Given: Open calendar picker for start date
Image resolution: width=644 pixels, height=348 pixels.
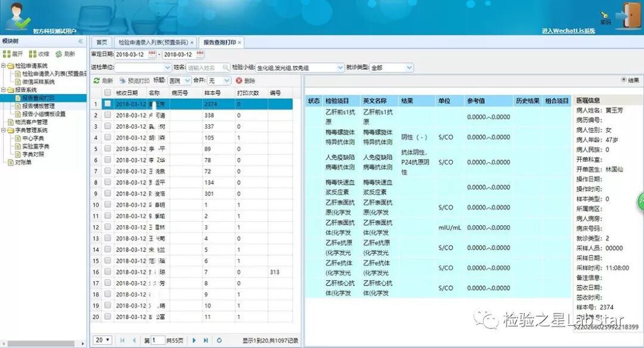Looking at the screenshot, I should tap(152, 54).
